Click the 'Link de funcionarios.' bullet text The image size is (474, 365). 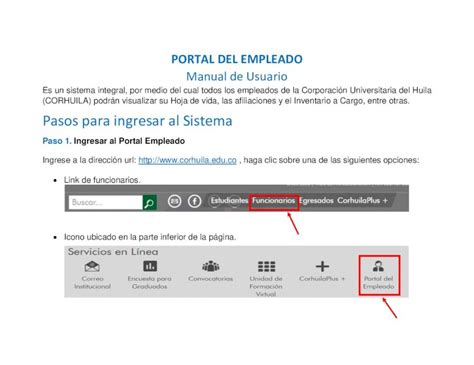[x=102, y=180]
